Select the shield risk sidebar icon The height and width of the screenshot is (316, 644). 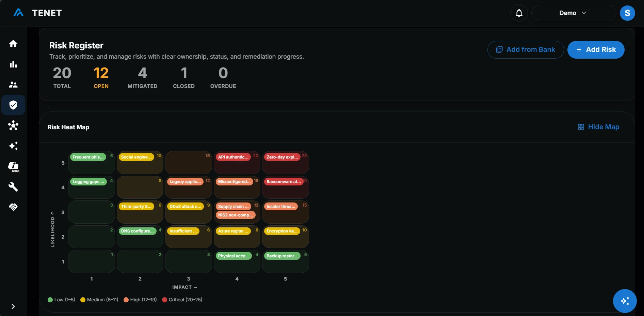pyautogui.click(x=13, y=105)
